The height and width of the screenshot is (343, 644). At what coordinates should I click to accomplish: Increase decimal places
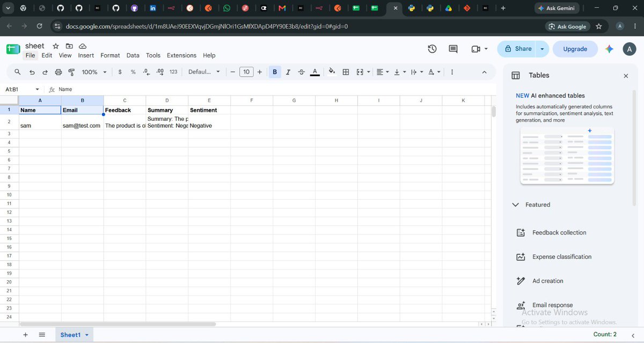point(159,72)
